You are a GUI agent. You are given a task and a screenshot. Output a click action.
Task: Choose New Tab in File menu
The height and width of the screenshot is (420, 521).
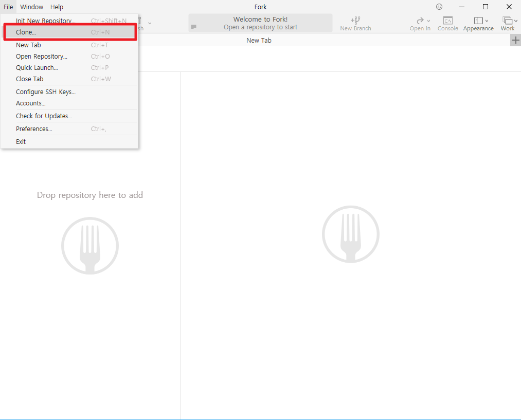pos(69,45)
